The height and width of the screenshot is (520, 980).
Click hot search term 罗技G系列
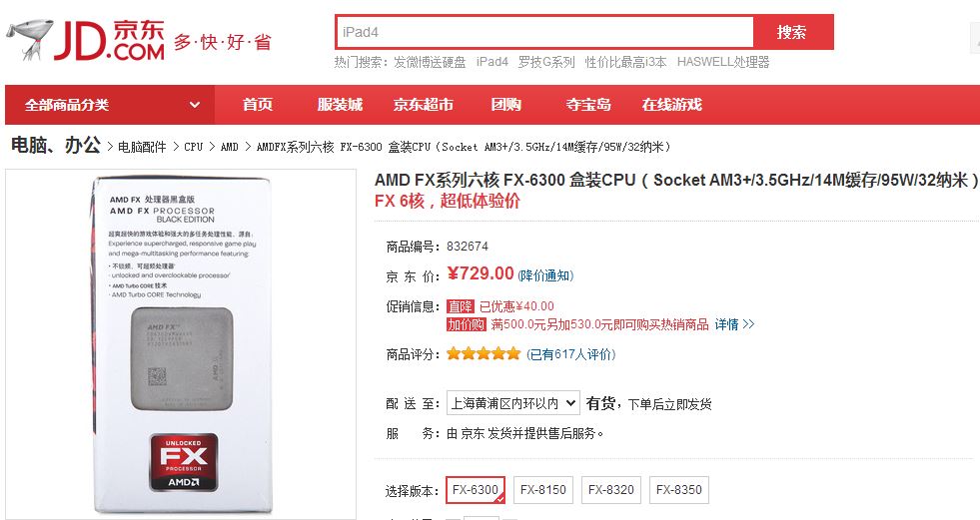(546, 62)
